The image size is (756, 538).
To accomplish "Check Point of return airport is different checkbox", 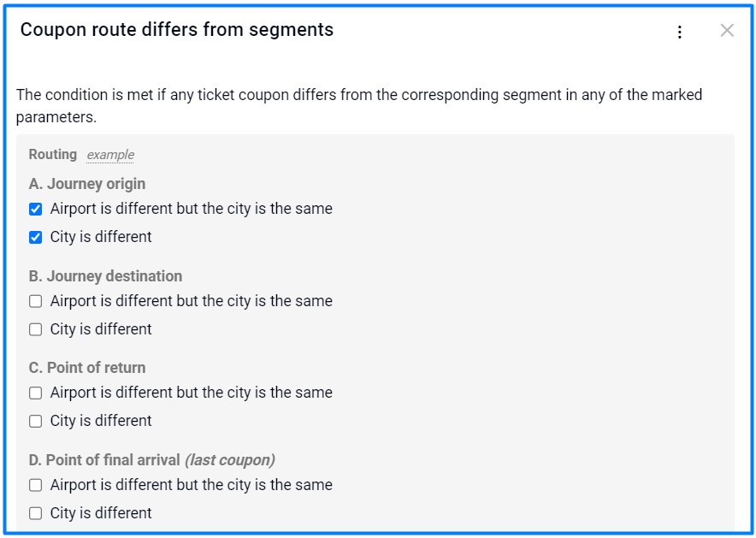I will pyautogui.click(x=36, y=393).
